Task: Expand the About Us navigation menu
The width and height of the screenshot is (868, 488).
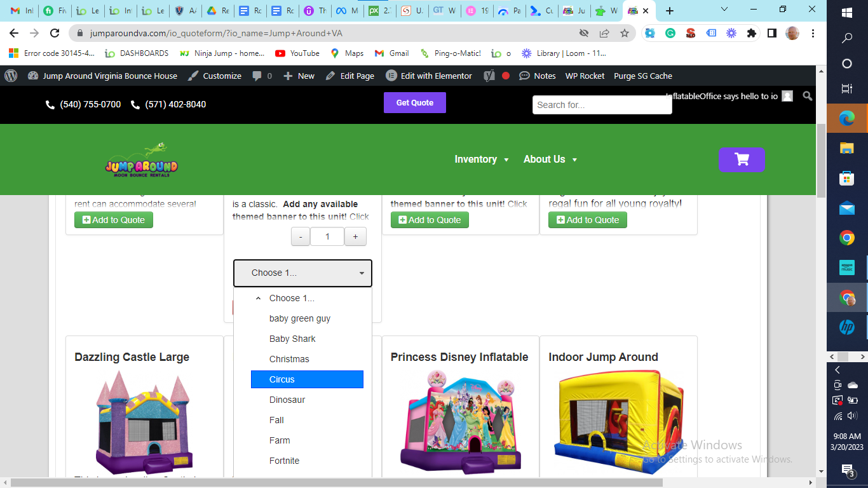Action: (x=550, y=159)
